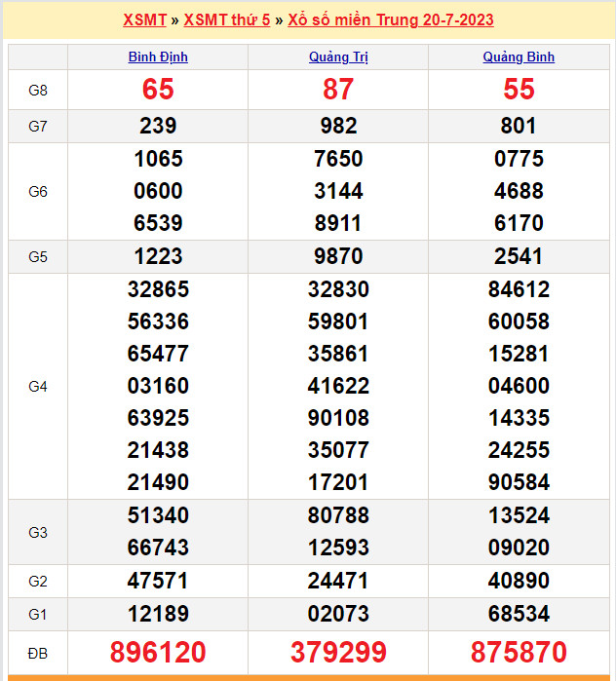
Task: Select the red G8 number 87
Action: tap(338, 90)
